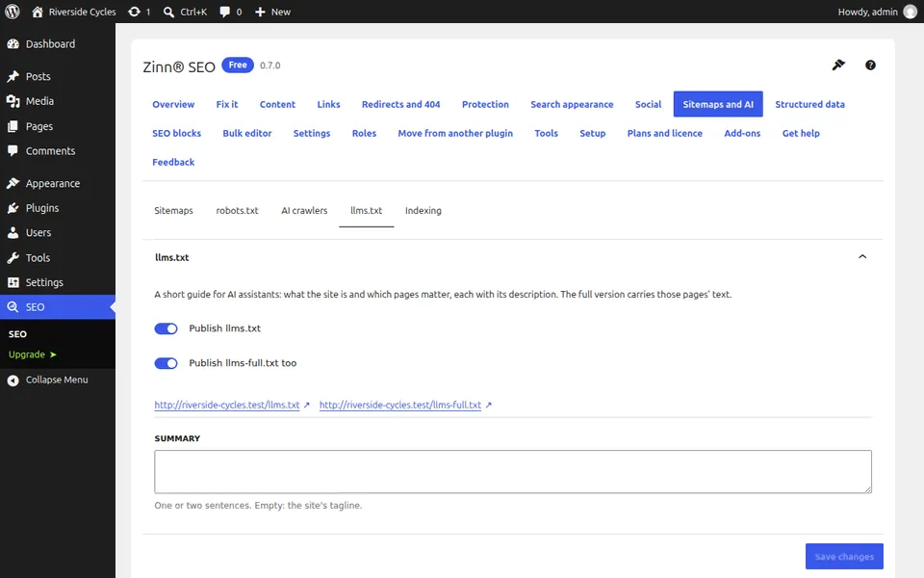Open the Zinn SEO Tools tab

[x=546, y=133]
